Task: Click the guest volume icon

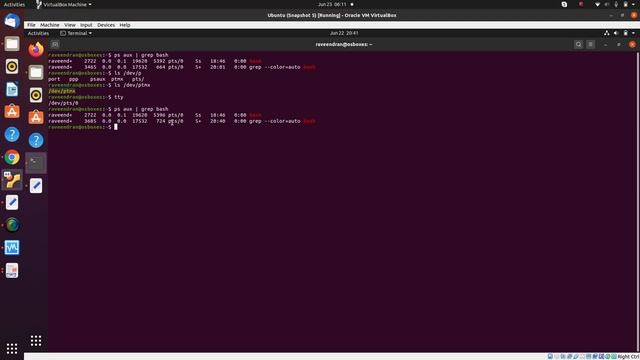Action: 616,33
